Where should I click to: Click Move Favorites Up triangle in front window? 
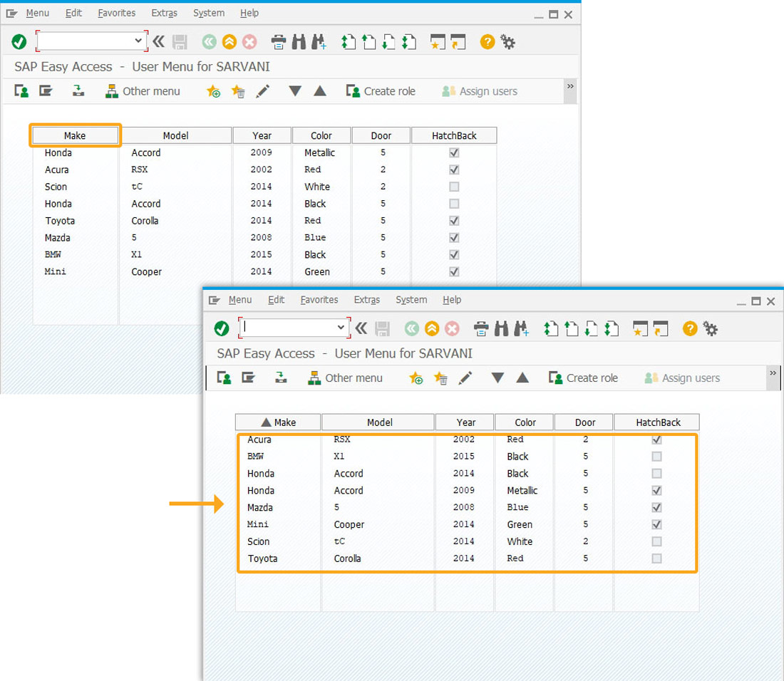click(522, 378)
